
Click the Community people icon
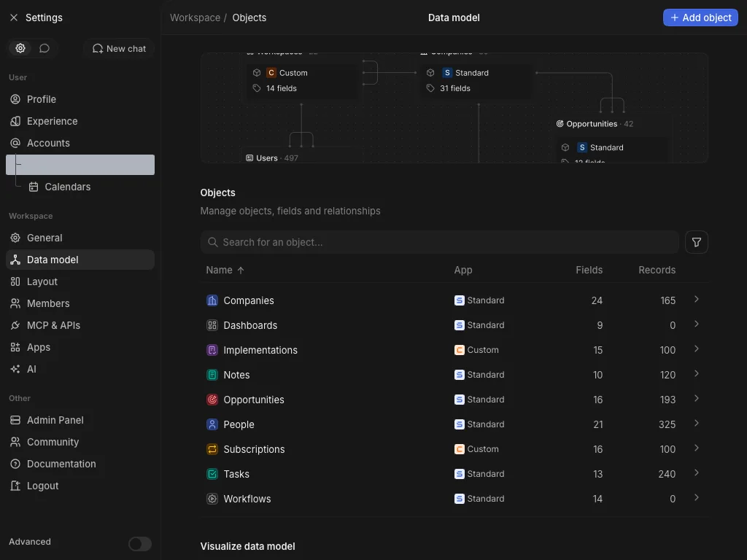[x=15, y=442]
